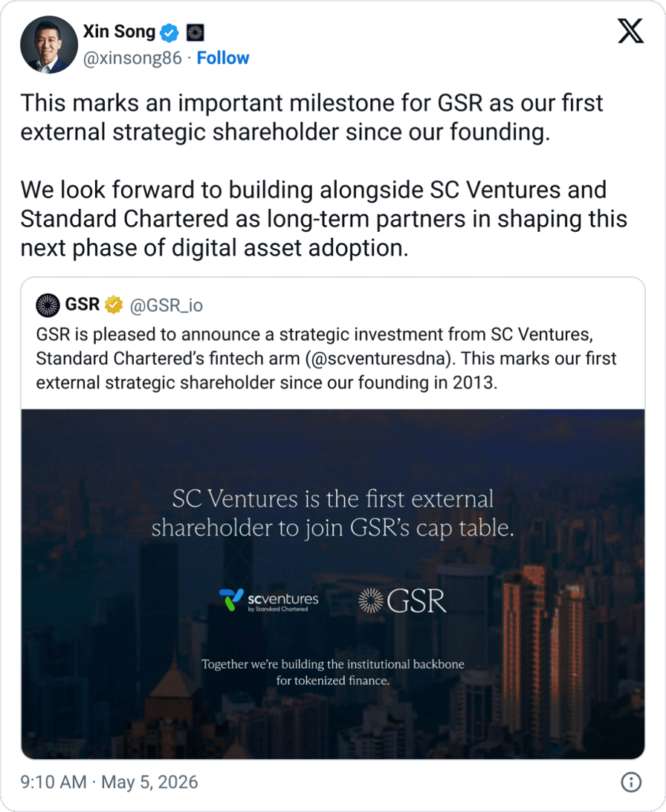Click the gold verified badge beside GSR

(x=114, y=305)
